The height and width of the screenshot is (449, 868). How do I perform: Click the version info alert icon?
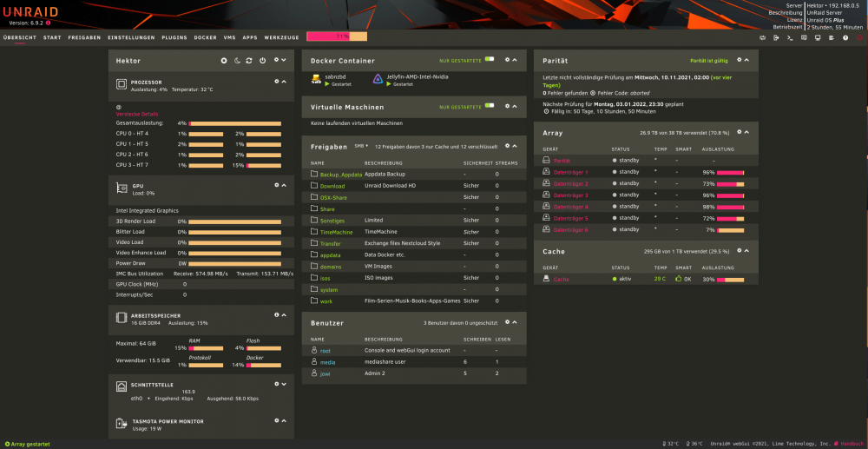click(48, 23)
